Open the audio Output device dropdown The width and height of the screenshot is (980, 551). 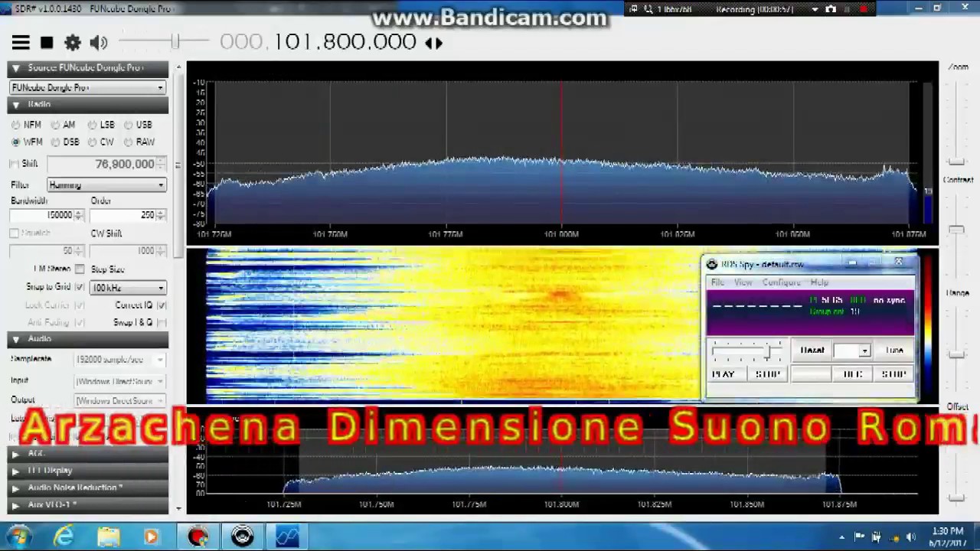120,401
